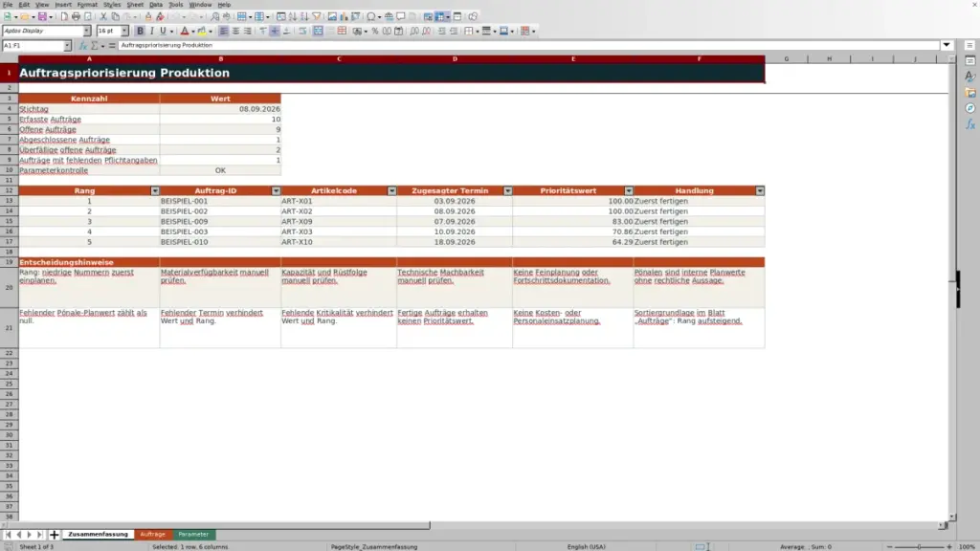The image size is (980, 551).
Task: Insert image from toolbar
Action: pyautogui.click(x=332, y=17)
